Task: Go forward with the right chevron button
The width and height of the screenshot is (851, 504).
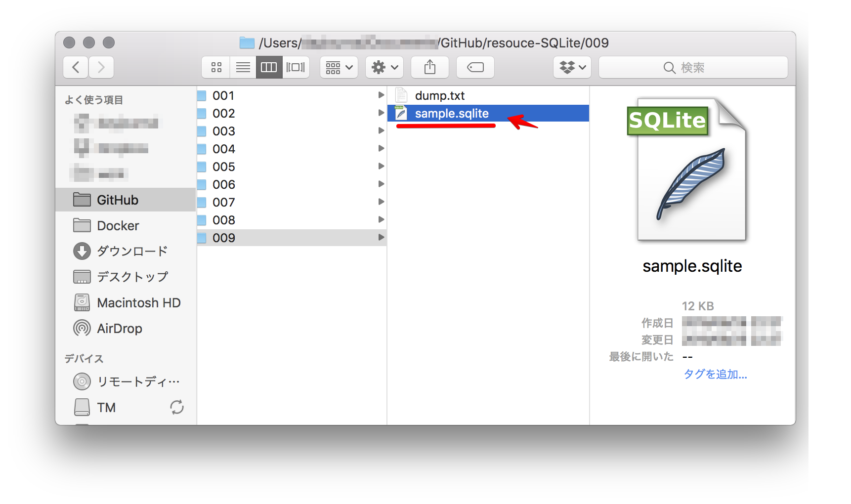Action: (x=101, y=67)
